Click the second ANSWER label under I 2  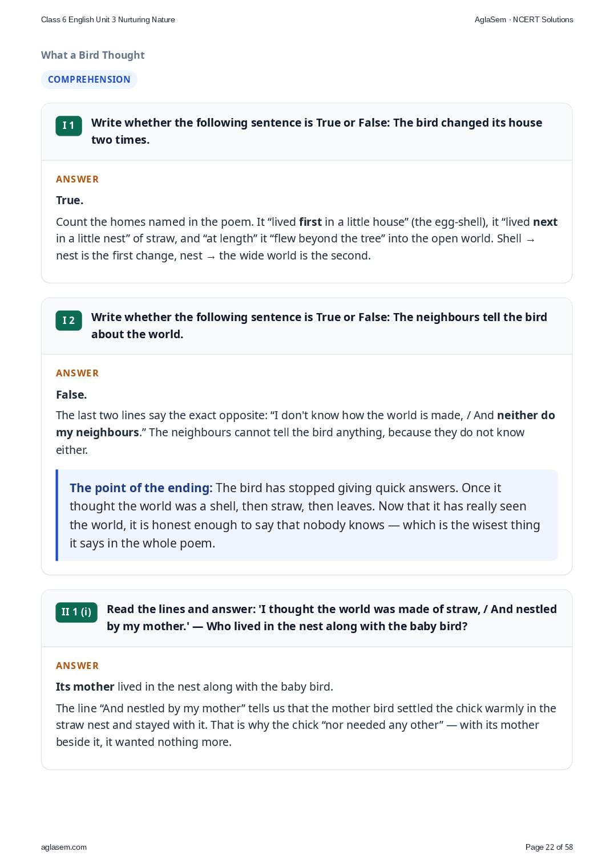(77, 373)
